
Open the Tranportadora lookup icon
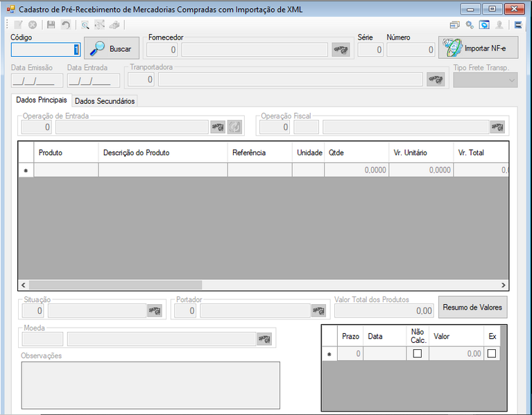pyautogui.click(x=436, y=80)
